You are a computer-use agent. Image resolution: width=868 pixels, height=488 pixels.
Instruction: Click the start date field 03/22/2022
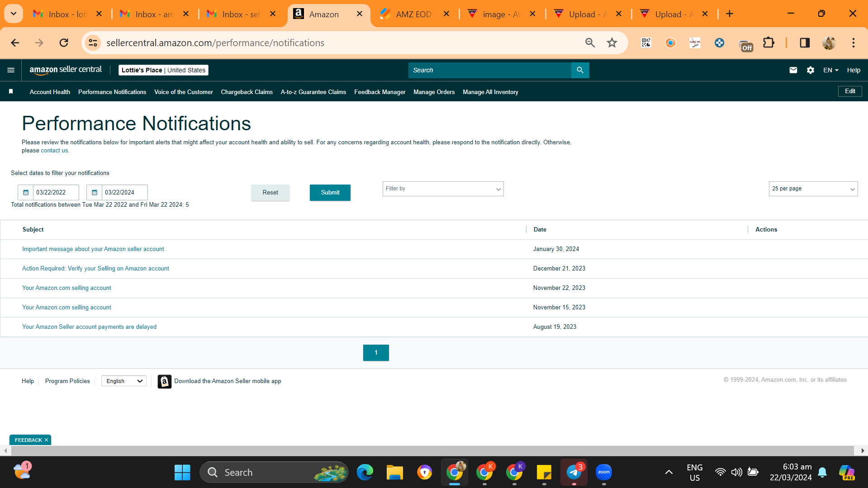56,192
